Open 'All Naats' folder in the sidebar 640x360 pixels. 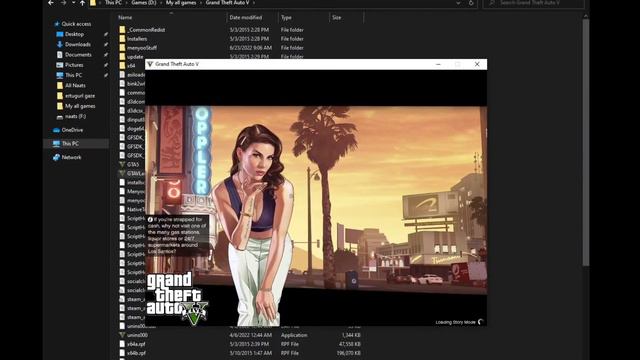coord(75,85)
